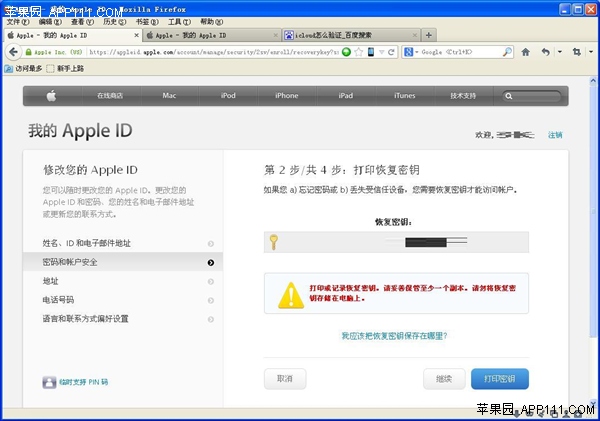600x421 pixels.
Task: Click the 临时支持 PIN 码 icon
Action: 49,382
